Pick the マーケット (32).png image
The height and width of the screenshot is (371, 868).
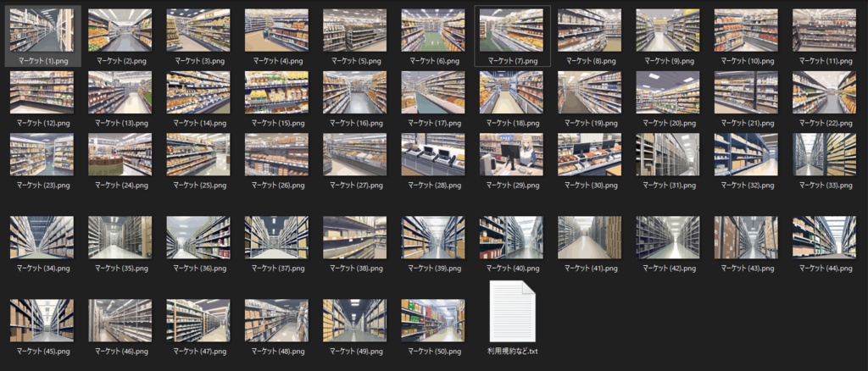tap(746, 154)
